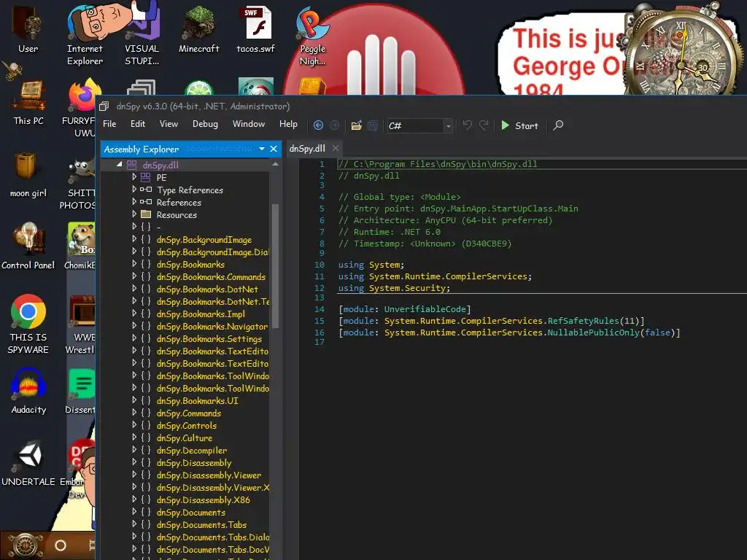Viewport: 747px width, 560px height.
Task: Expand the dnSpy.Commands namespace arrow
Action: click(134, 413)
